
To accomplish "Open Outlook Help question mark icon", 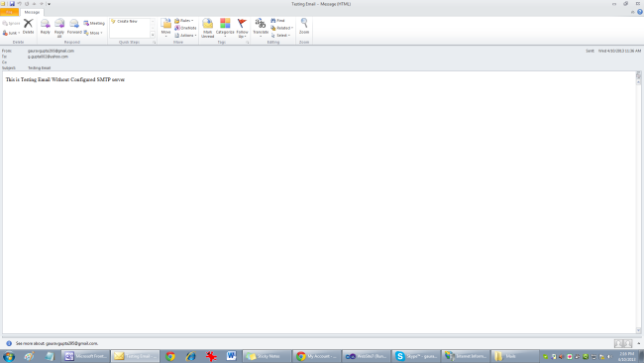I will tap(639, 12).
